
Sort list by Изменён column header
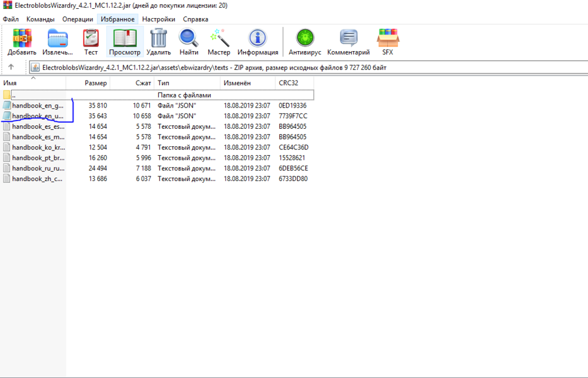click(x=248, y=83)
